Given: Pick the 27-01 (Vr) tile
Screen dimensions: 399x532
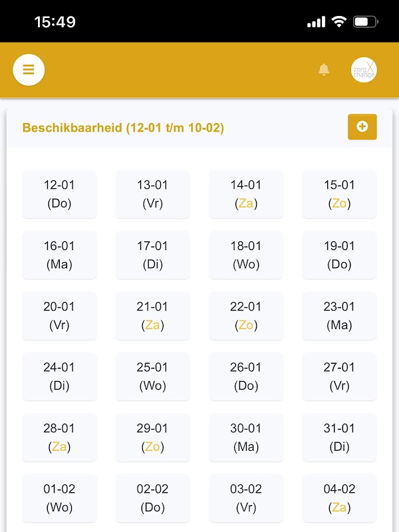Looking at the screenshot, I should point(339,376).
